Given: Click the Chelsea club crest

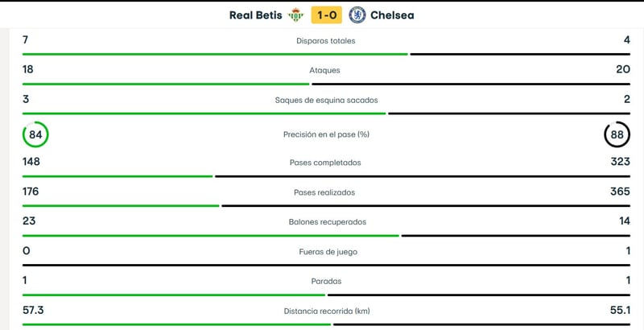Looking at the screenshot, I should point(357,14).
